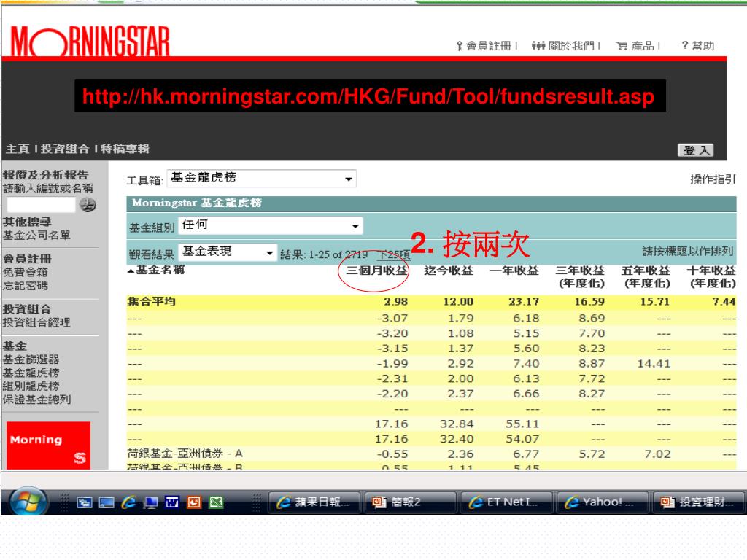Open 忘記密碼 sidebar link
Screen dimensions: 747x560
(26, 286)
